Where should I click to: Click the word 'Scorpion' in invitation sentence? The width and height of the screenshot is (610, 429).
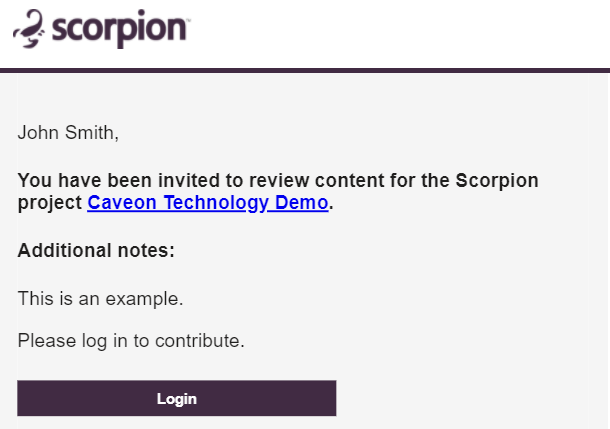click(x=497, y=181)
